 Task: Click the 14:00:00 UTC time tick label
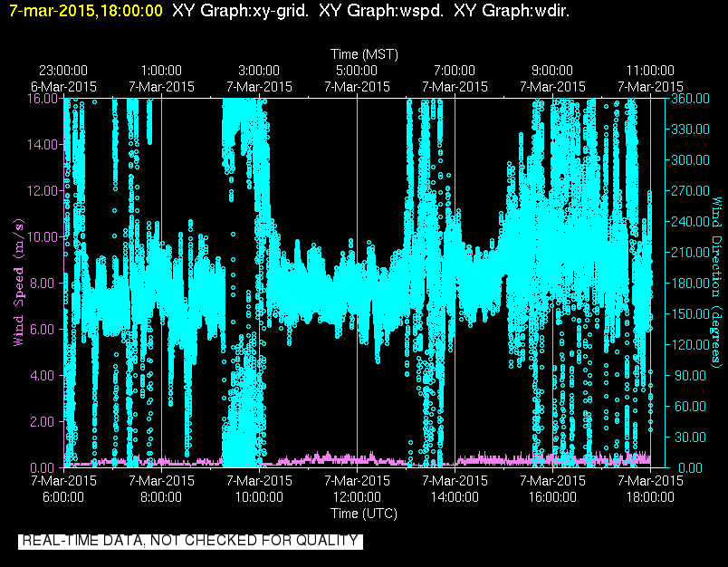(455, 497)
